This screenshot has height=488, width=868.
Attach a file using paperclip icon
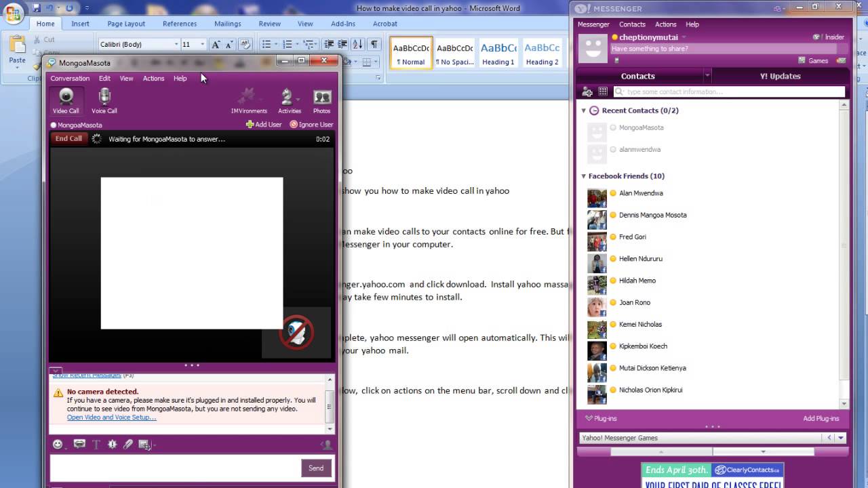128,445
